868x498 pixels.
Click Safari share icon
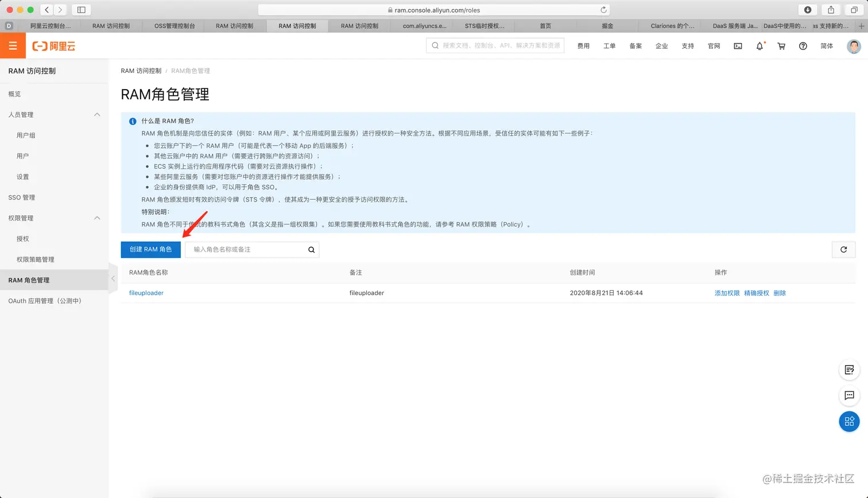[831, 10]
